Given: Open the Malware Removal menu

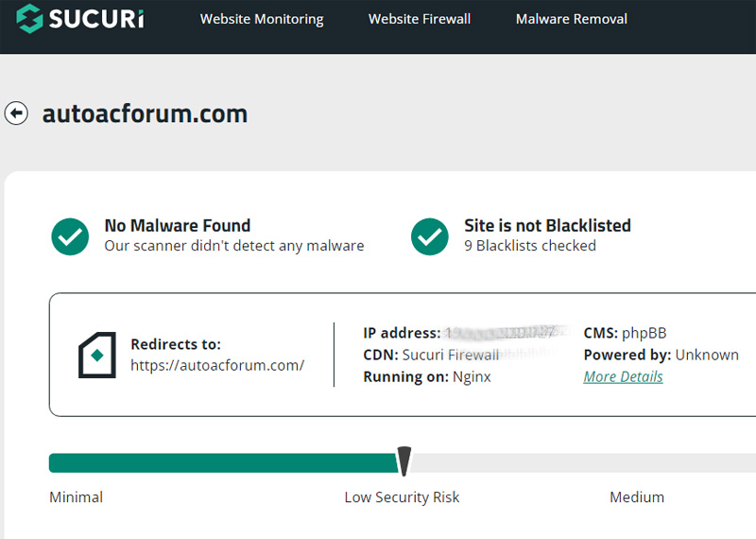Looking at the screenshot, I should pos(572,19).
